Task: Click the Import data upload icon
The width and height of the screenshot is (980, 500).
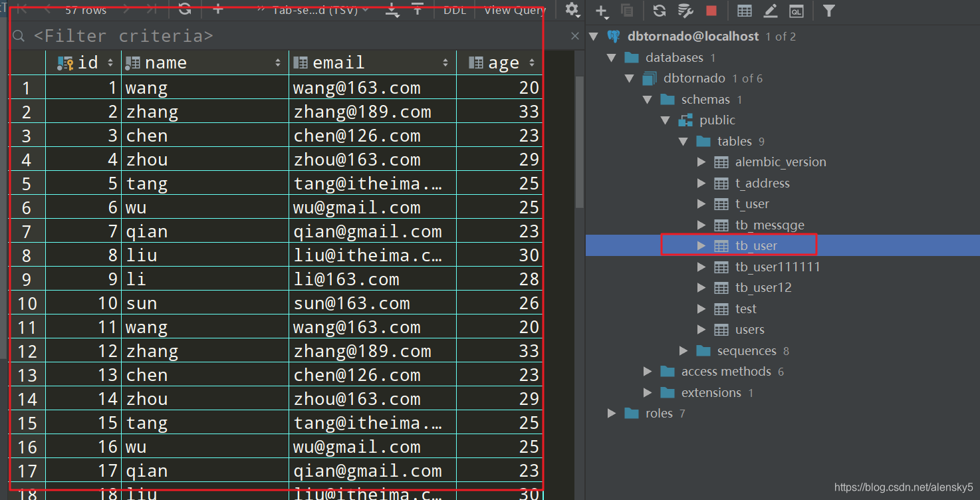Action: pyautogui.click(x=418, y=9)
